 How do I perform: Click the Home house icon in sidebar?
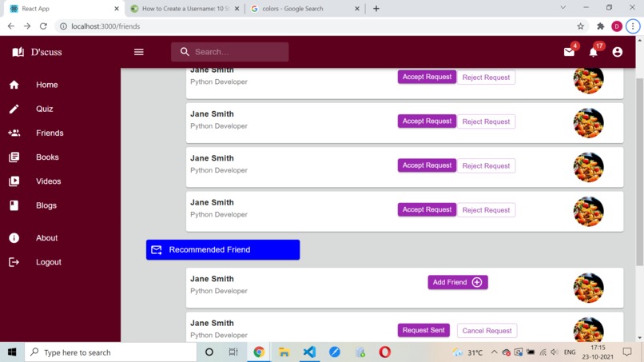[14, 85]
